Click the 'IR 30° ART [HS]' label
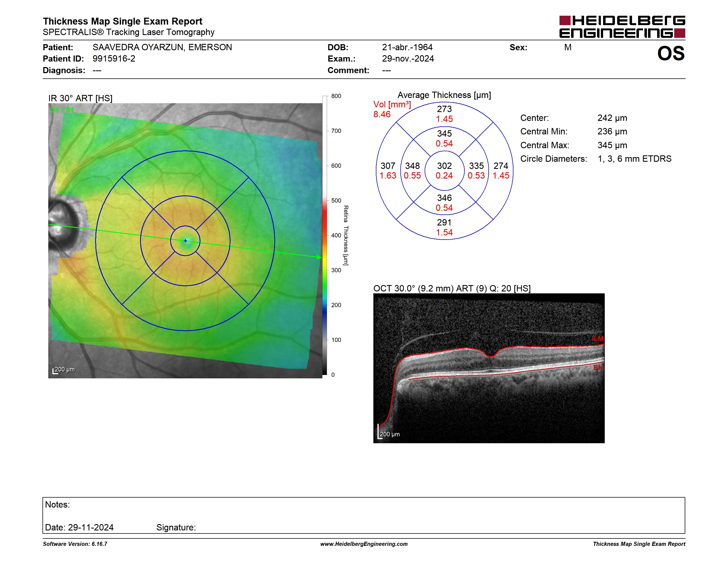Screen dimensions: 728x563 pos(80,99)
